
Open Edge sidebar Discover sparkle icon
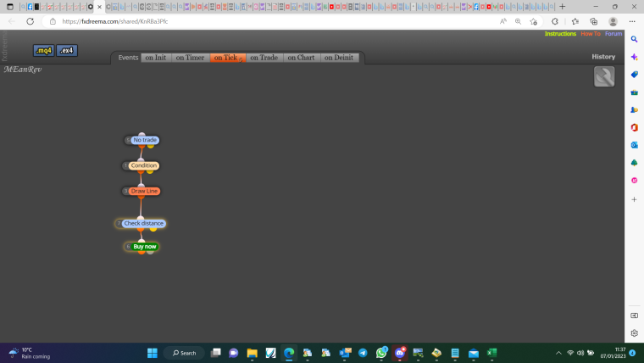tap(634, 57)
